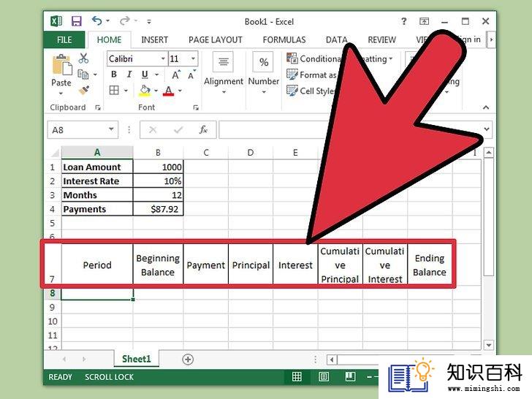Open border style dropdown
Viewport: 532px width, 399px height.
(126, 91)
